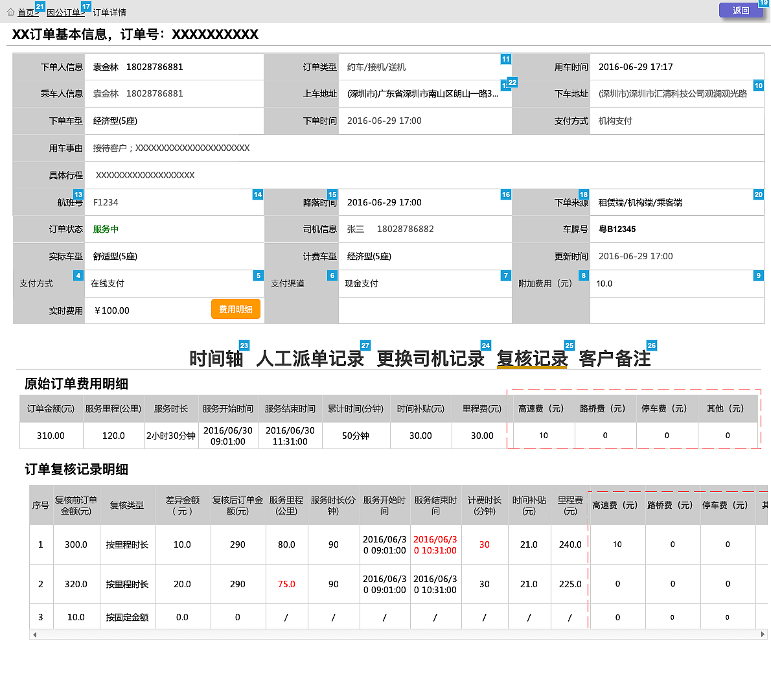The height and width of the screenshot is (700, 771).
Task: Click the 返回 button
Action: [741, 10]
